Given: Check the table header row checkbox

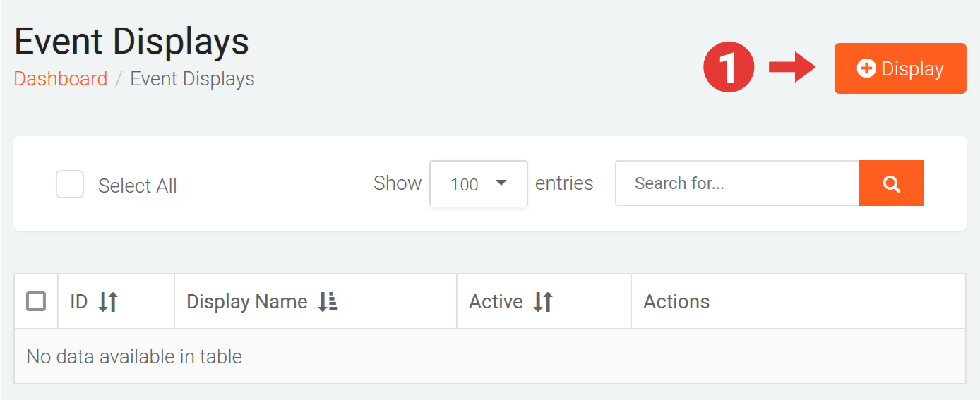Looking at the screenshot, I should [36, 301].
